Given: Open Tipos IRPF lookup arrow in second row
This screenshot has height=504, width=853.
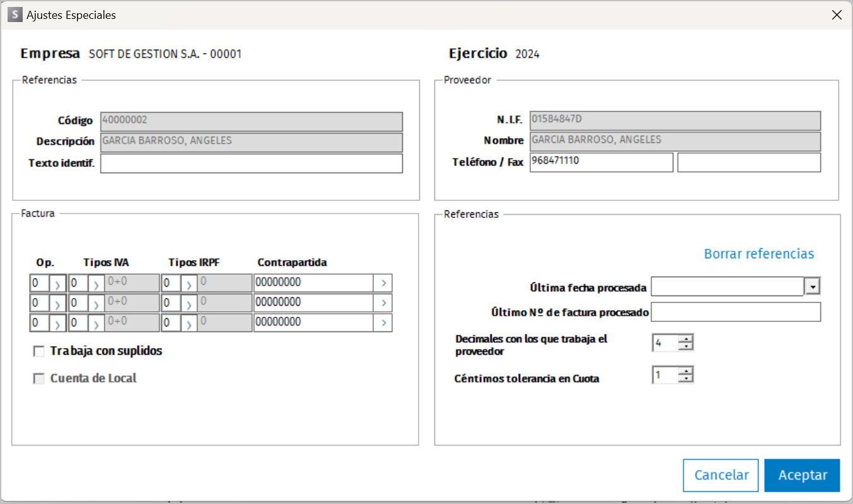Looking at the screenshot, I should coord(189,303).
